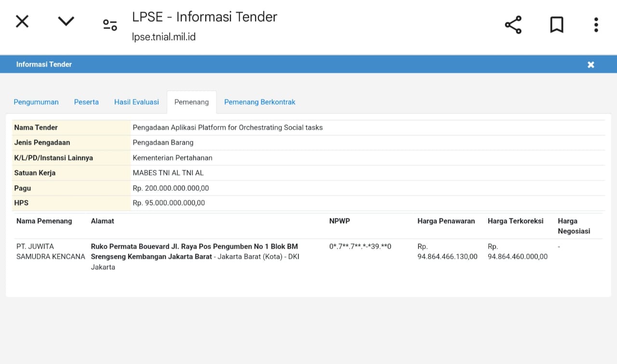
Task: Switch to the Pengumuman tab
Action: (x=36, y=102)
